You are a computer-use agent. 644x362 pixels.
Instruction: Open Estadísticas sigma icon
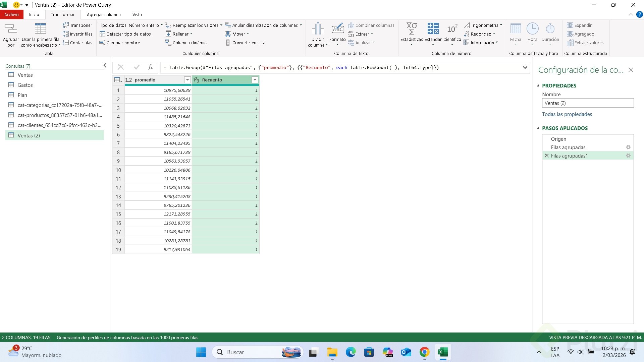coord(412,29)
